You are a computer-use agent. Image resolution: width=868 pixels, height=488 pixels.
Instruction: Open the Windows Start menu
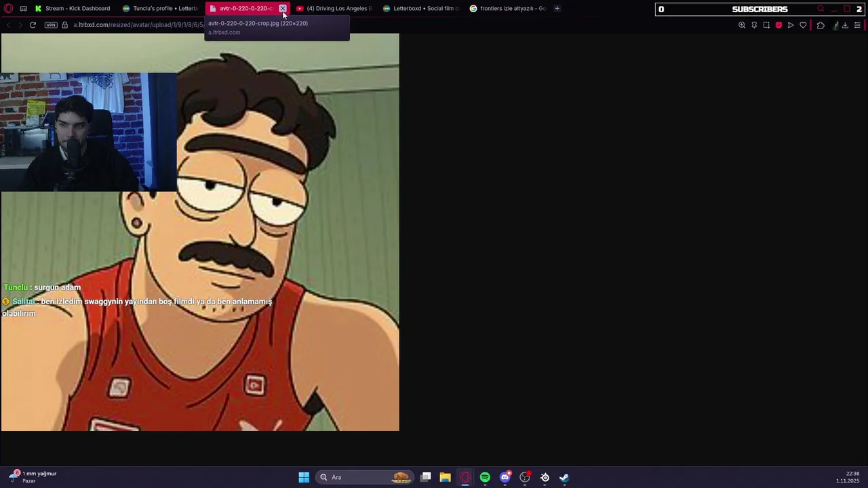point(304,477)
